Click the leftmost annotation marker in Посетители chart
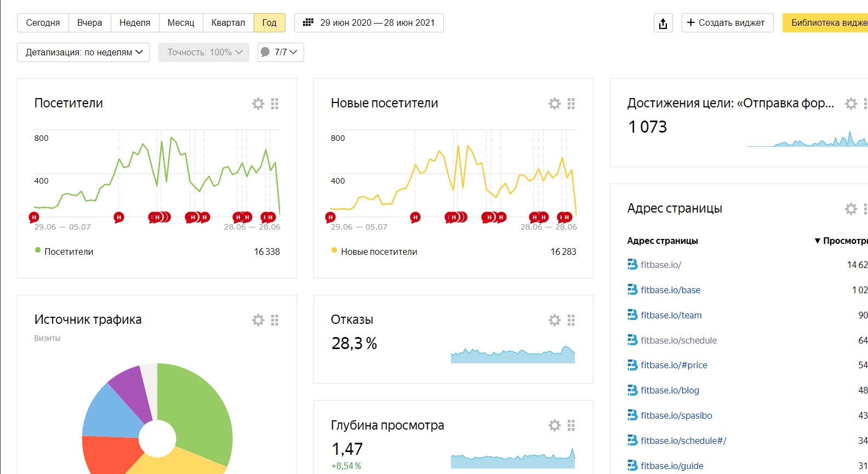The width and height of the screenshot is (868, 474). point(34,218)
